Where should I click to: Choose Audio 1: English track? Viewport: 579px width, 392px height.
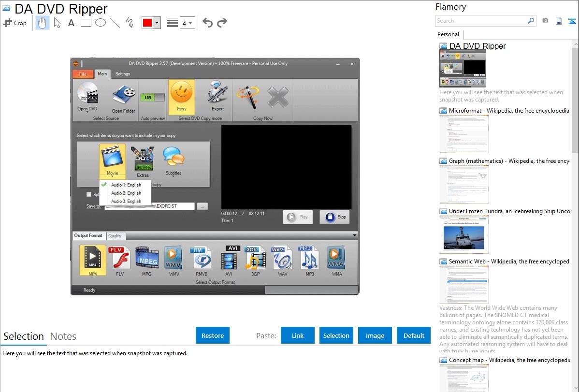[x=126, y=185]
